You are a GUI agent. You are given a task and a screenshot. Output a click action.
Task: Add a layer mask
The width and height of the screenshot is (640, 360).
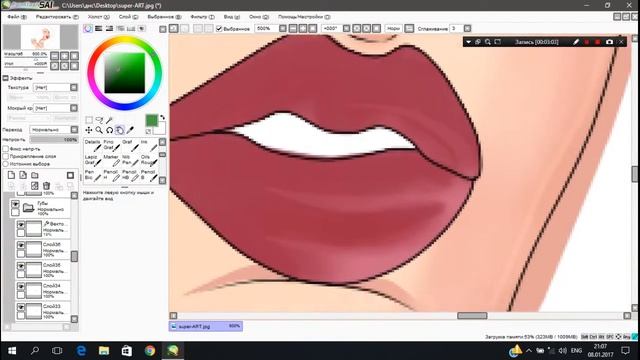coord(71,175)
